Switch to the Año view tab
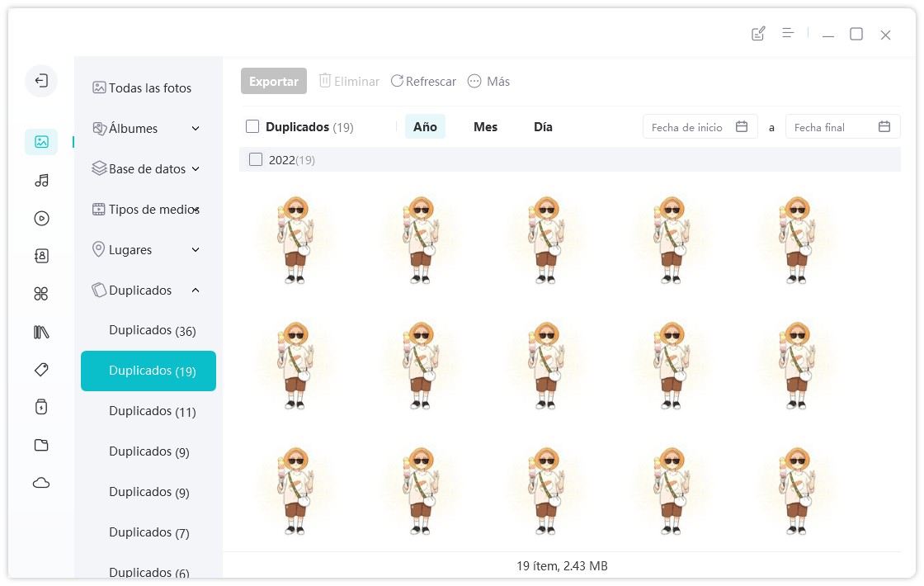924x586 pixels. (x=425, y=127)
